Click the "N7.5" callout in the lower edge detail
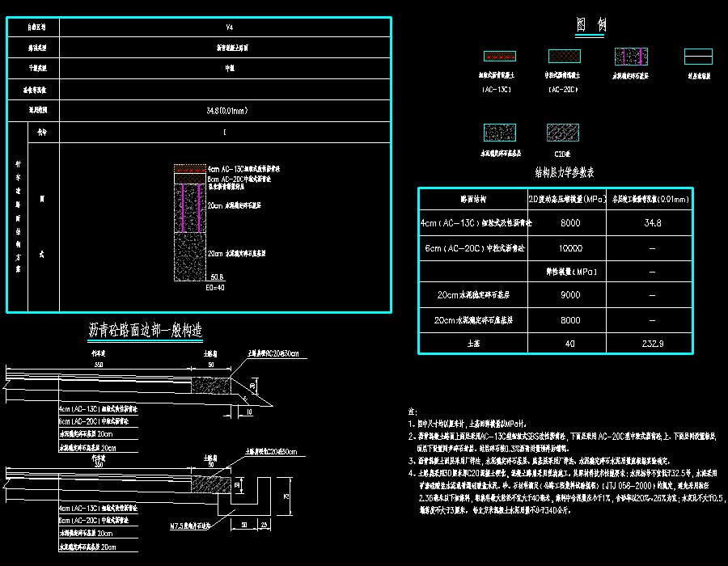The height and width of the screenshot is (566, 728). 190,526
